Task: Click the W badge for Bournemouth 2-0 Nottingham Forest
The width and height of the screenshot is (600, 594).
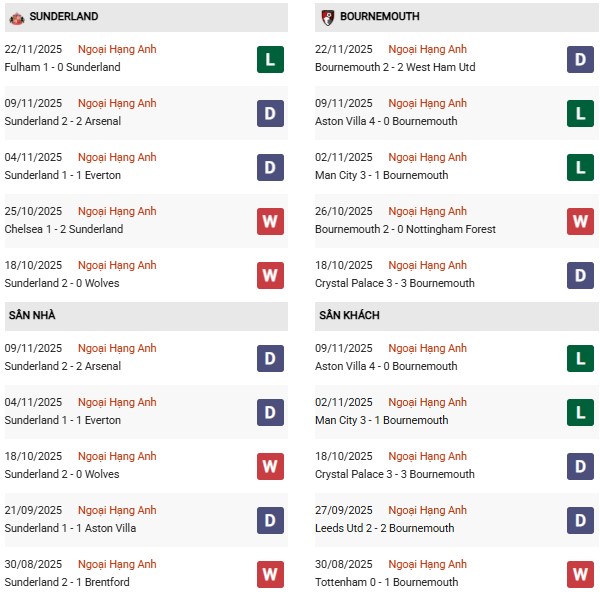Action: click(580, 221)
